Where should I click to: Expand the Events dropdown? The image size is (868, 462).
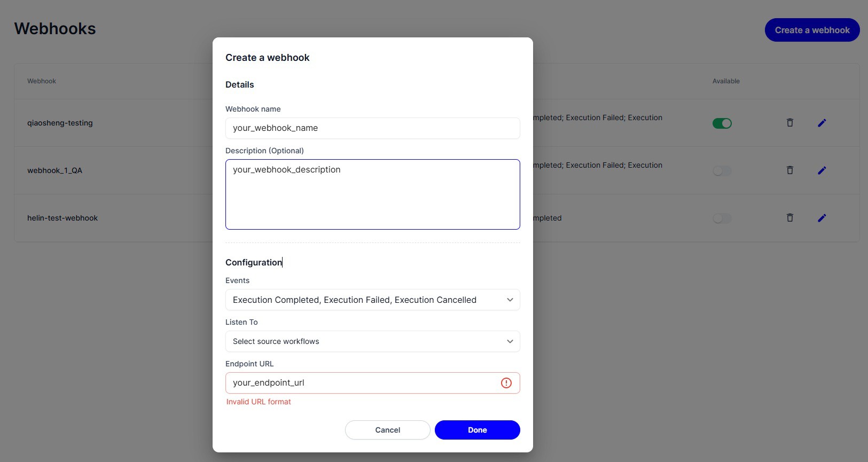coord(372,300)
